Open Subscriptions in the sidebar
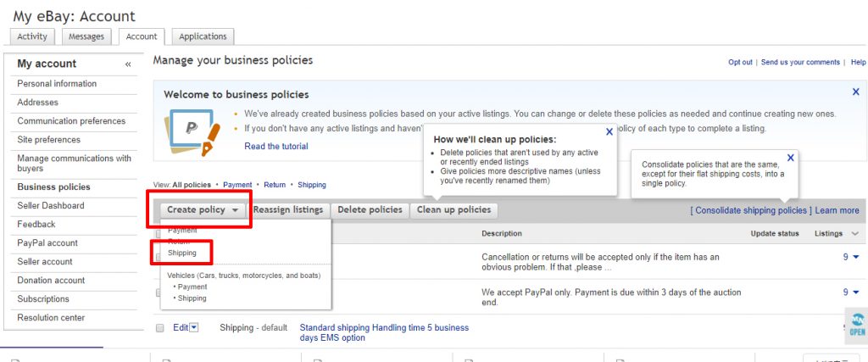Image resolution: width=868 pixels, height=362 pixels. tap(42, 299)
